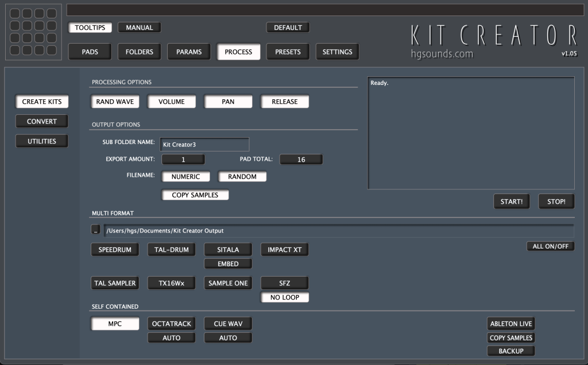Screen dimensions: 588x365
Task: Open the UTILITIES section
Action: 41,141
